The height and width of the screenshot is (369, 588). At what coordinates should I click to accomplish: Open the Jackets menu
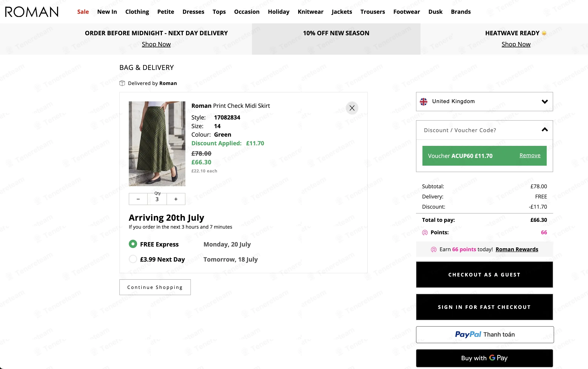click(342, 12)
